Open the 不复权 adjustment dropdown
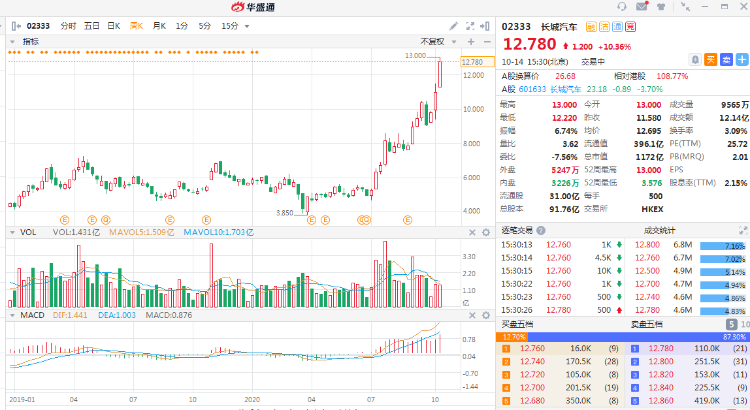Image resolution: width=750 pixels, height=410 pixels. point(454,42)
